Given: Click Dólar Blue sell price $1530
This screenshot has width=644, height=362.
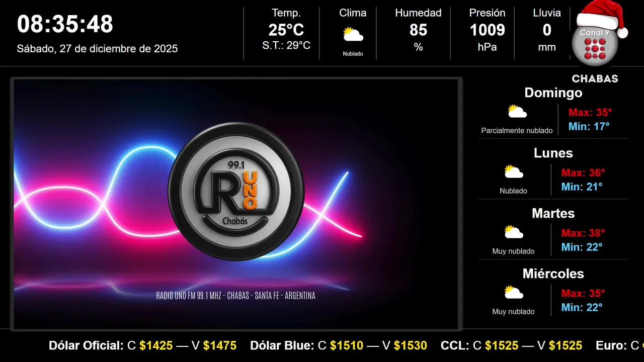Looking at the screenshot, I should 411,345.
